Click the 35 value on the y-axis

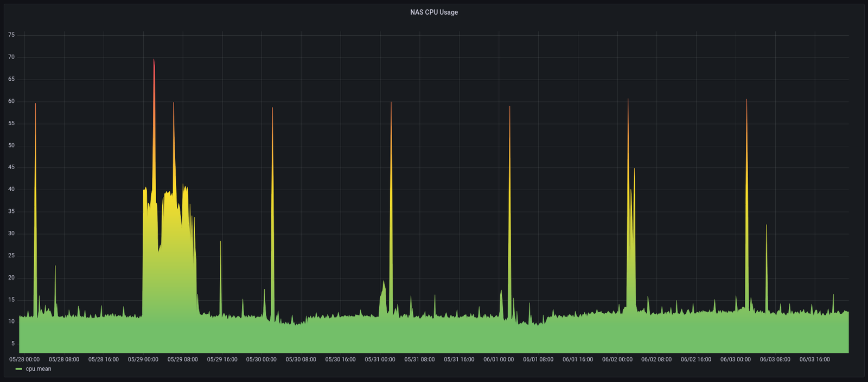coord(11,211)
